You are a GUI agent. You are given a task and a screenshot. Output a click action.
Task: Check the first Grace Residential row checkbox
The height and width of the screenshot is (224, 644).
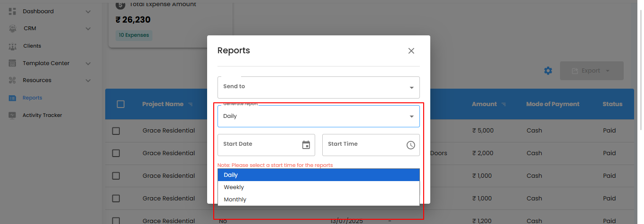click(116, 131)
